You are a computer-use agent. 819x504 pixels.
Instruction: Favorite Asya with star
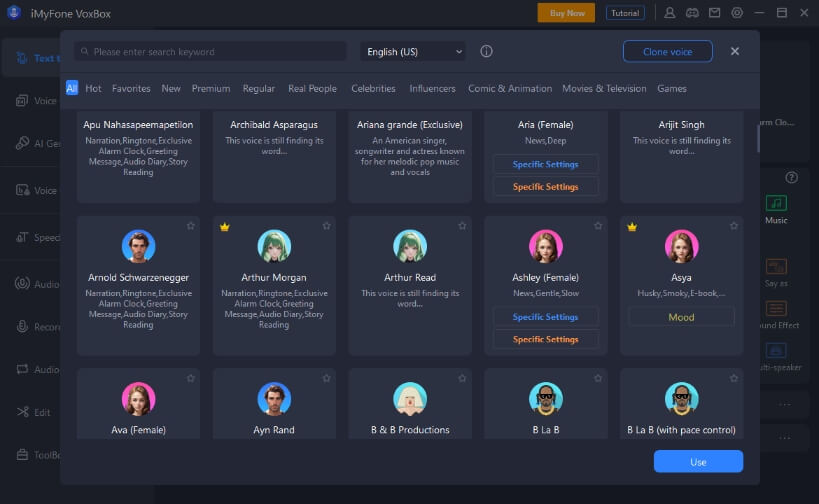click(734, 226)
